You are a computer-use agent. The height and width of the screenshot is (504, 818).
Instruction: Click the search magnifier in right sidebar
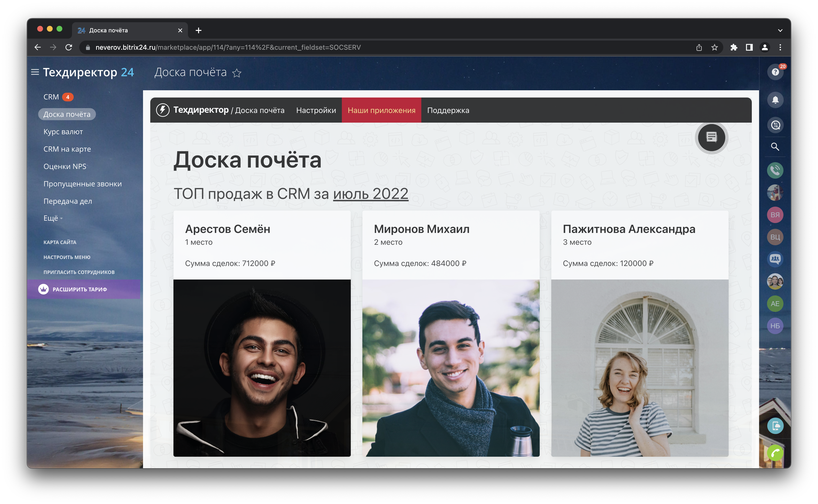click(x=775, y=147)
